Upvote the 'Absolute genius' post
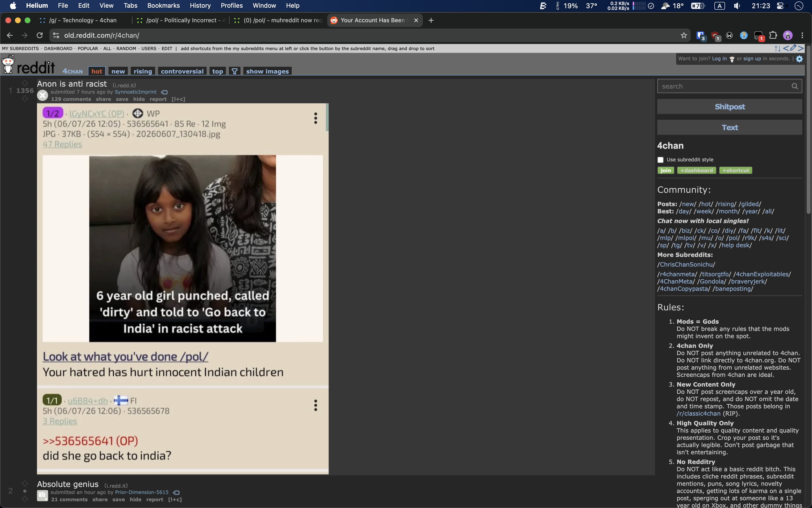812x508 pixels. tap(25, 484)
